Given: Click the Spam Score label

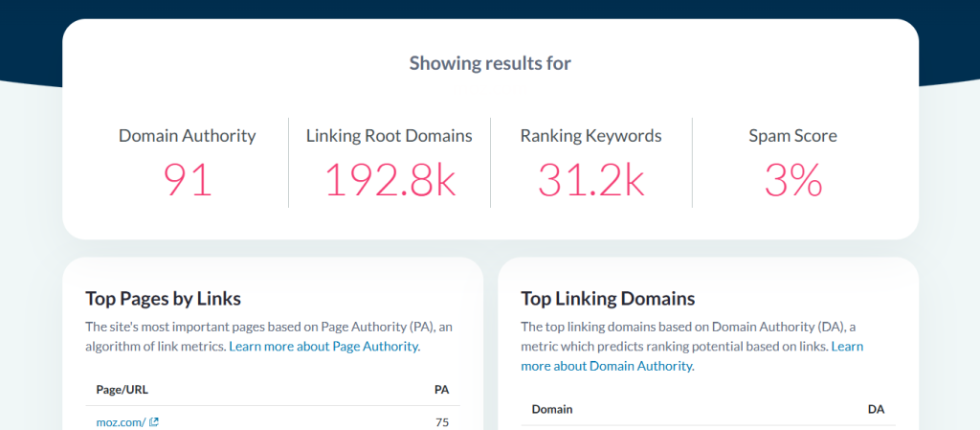Looking at the screenshot, I should tap(792, 136).
